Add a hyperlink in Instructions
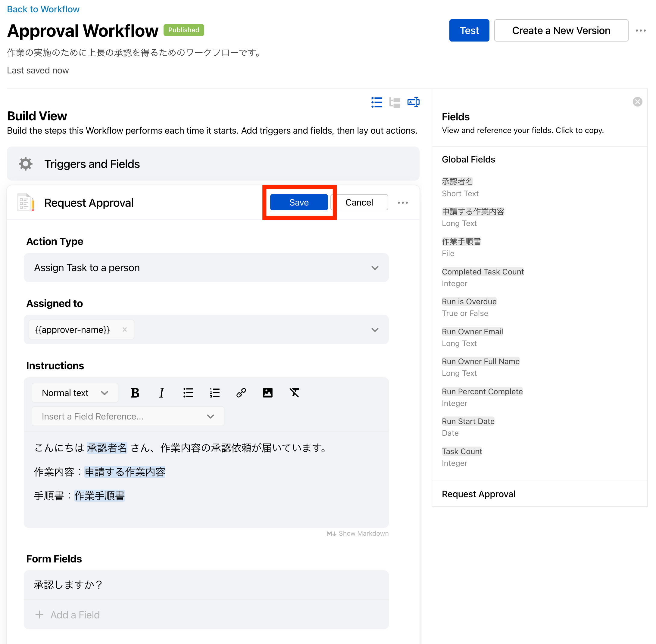 tap(241, 393)
